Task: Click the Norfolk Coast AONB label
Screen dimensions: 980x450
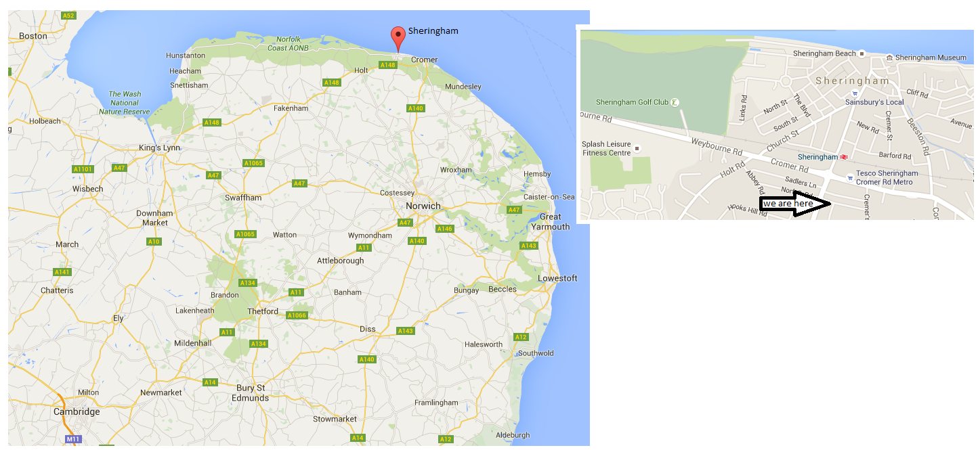Action: (x=288, y=44)
